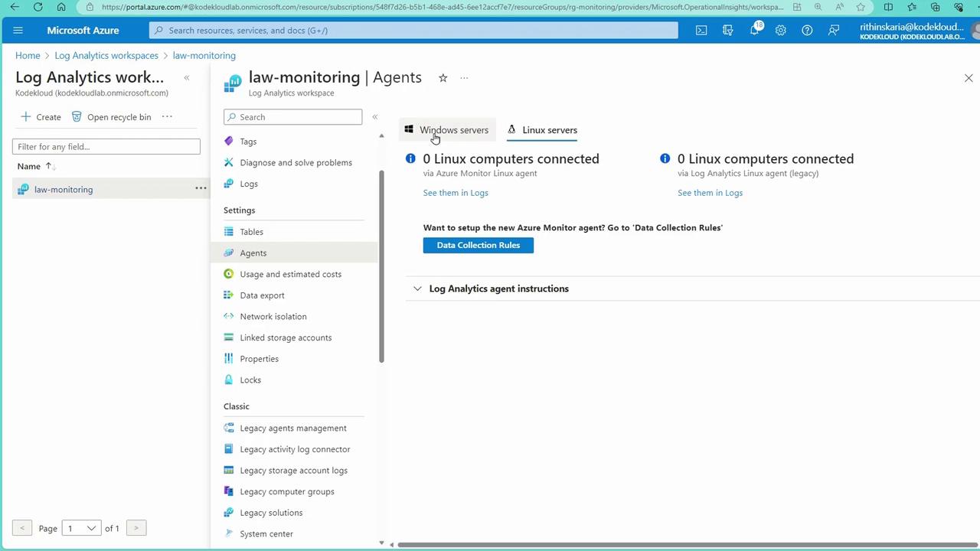This screenshot has width=980, height=551.
Task: See legacy Log Analytics Linux agent computers in Logs
Action: click(710, 193)
